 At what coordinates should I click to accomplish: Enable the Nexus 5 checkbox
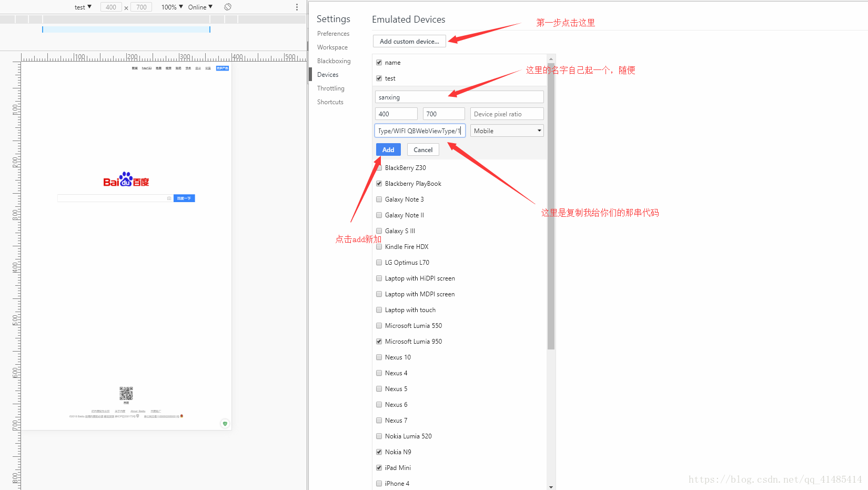(379, 388)
